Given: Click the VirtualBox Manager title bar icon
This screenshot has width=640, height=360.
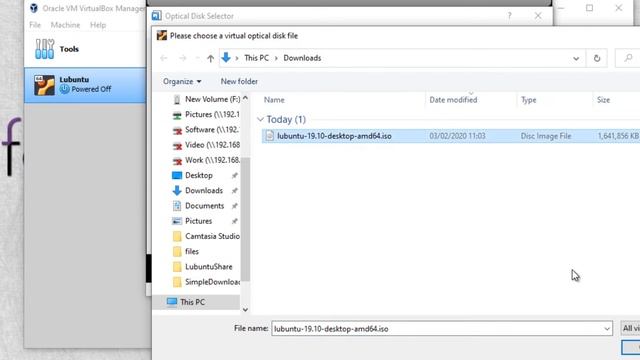Looking at the screenshot, I should pyautogui.click(x=33, y=8).
